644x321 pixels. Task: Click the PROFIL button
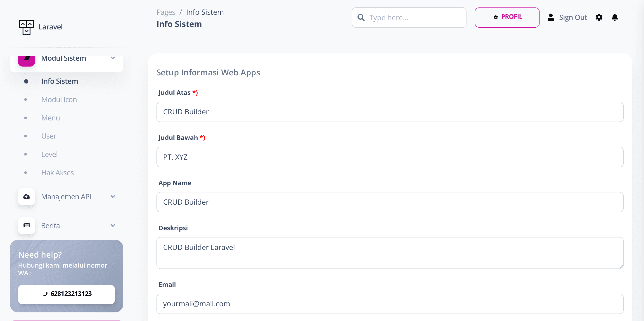[507, 17]
